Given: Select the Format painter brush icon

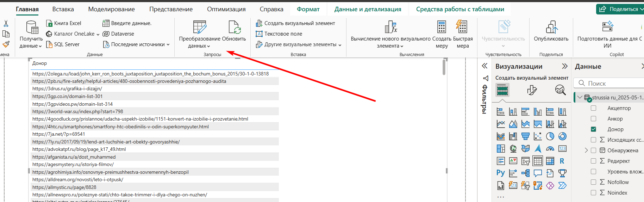Looking at the screenshot, I should pos(6,44).
